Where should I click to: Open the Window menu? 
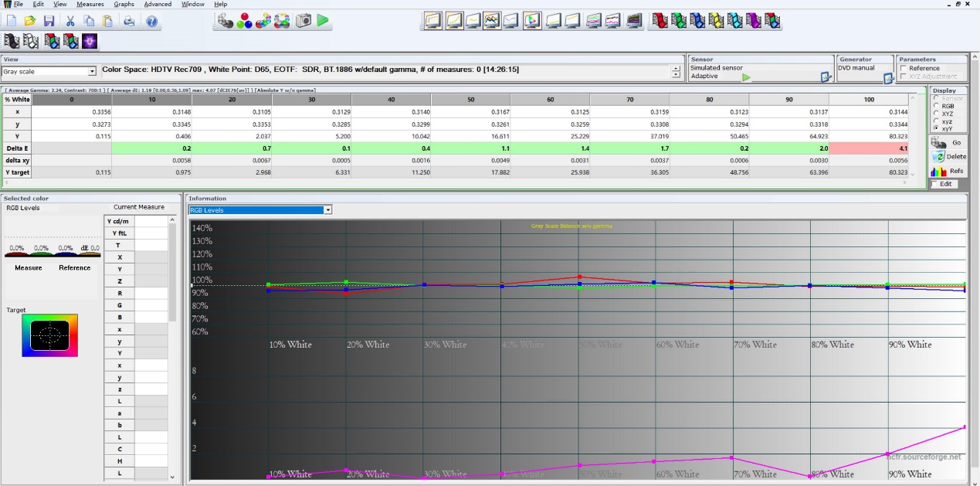click(x=193, y=4)
